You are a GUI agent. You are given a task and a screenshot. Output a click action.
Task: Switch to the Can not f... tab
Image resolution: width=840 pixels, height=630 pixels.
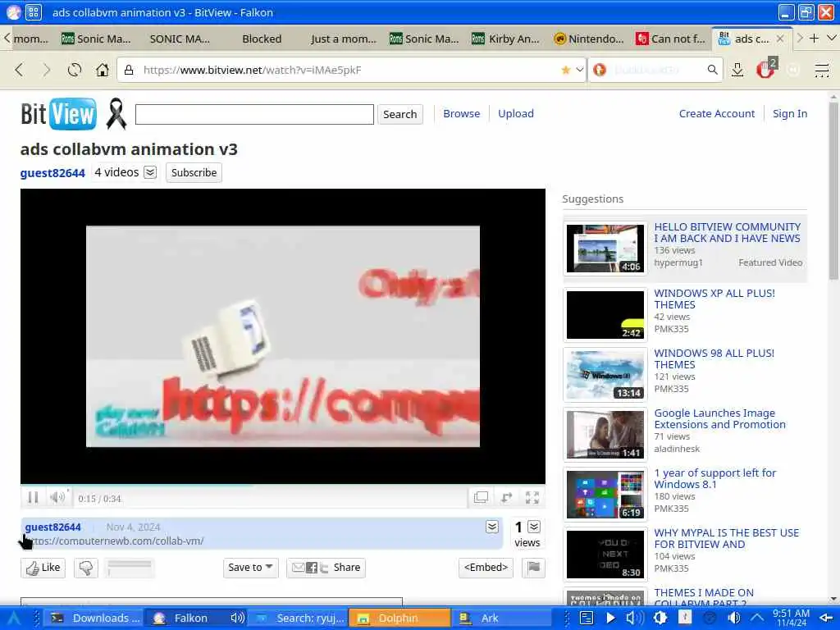(671, 39)
